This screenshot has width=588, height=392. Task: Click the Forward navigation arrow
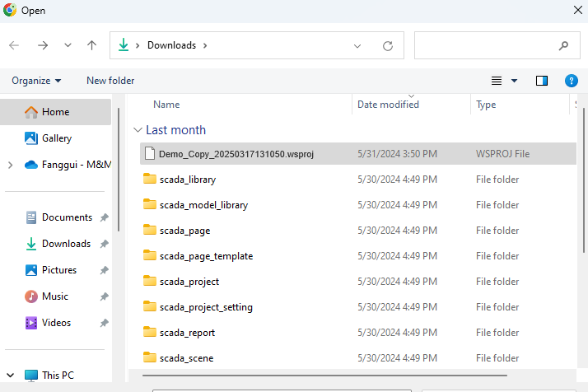click(x=43, y=45)
